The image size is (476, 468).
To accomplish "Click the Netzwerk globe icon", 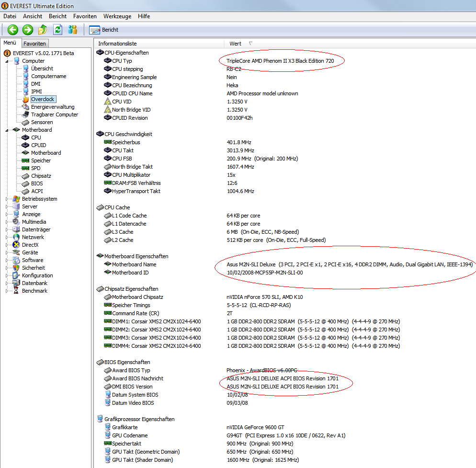I will 16,237.
